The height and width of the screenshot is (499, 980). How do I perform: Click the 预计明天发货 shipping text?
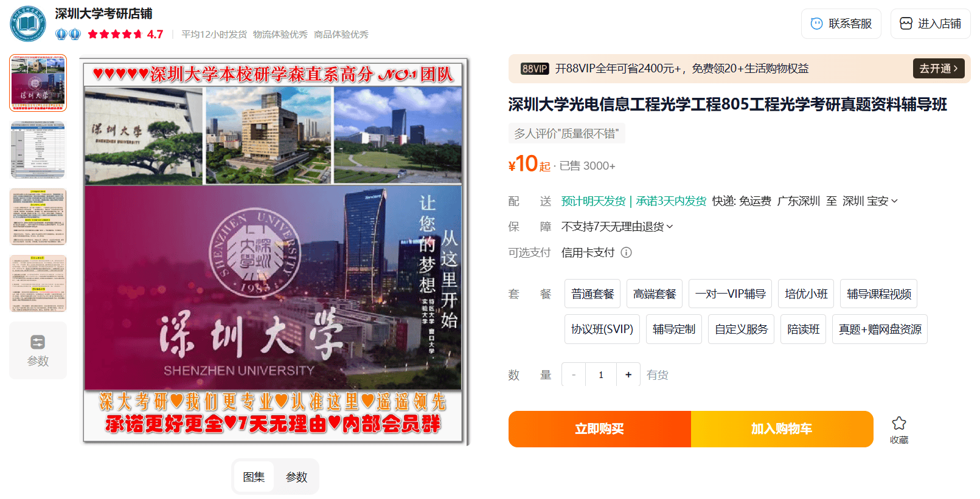593,201
